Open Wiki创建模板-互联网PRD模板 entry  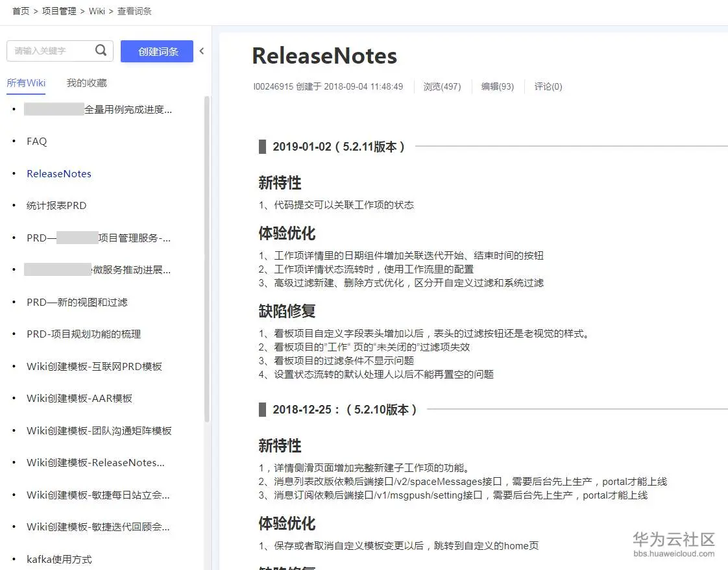(94, 367)
